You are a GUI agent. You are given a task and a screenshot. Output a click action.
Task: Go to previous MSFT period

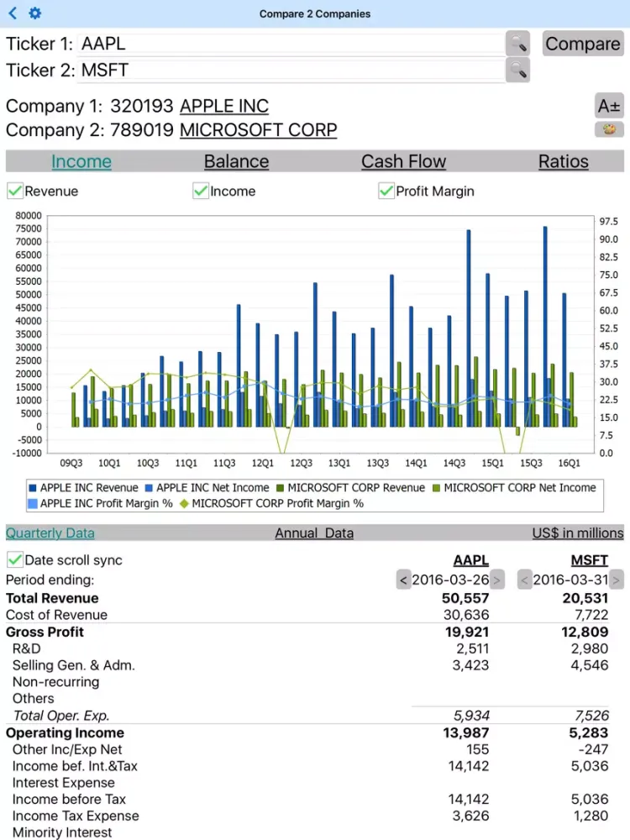point(524,580)
